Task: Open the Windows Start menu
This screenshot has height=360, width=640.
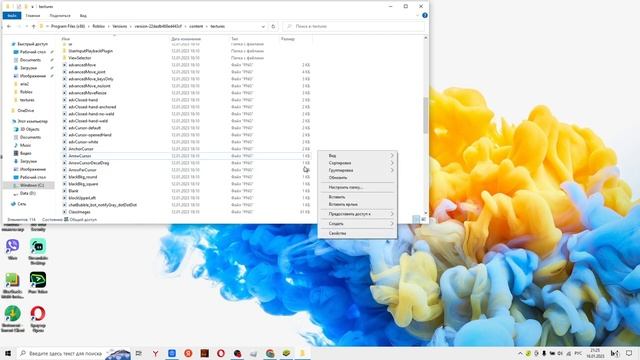Action: [7, 353]
